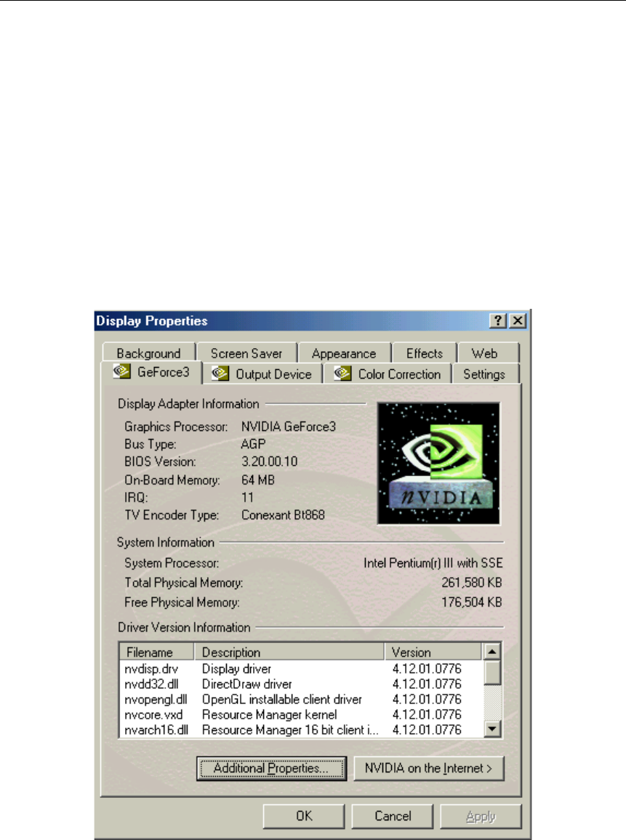Switch to the Background tab

point(148,354)
